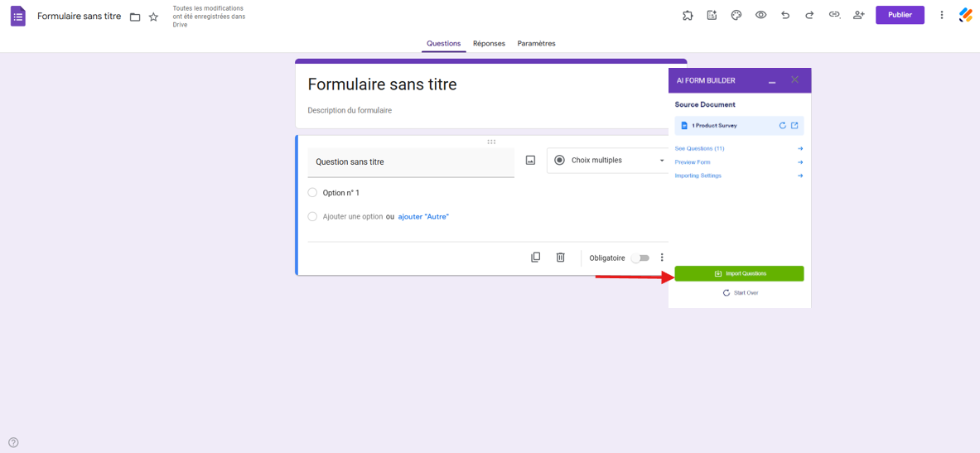
Task: Open the Importing Settings link
Action: (x=698, y=176)
